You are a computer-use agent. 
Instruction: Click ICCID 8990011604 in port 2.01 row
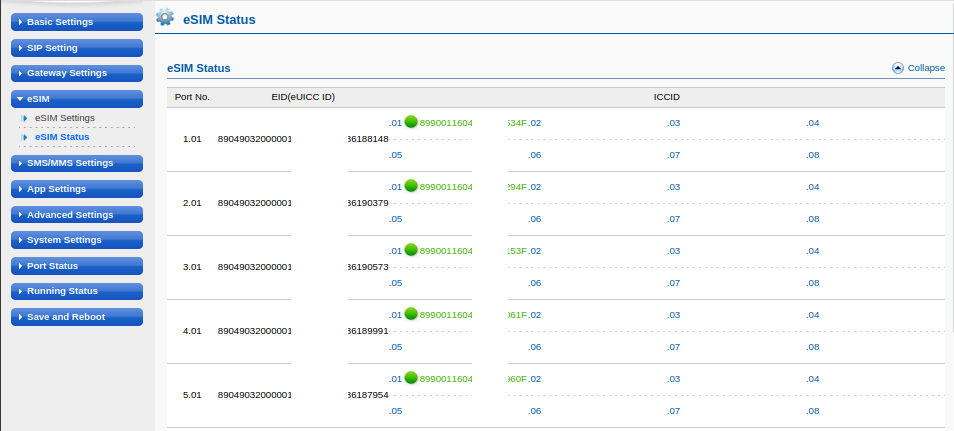446,187
